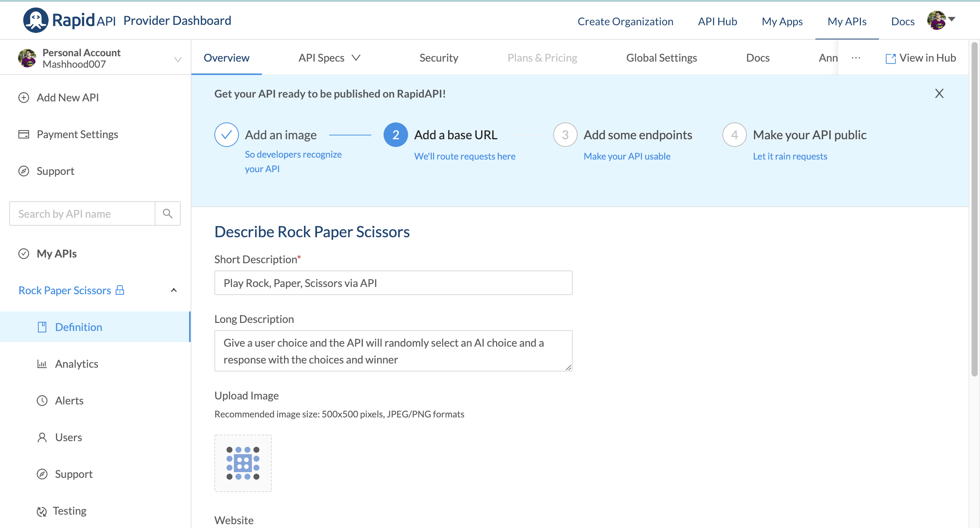Click the top Support compass icon
Screen dimensions: 980x528
[24, 171]
